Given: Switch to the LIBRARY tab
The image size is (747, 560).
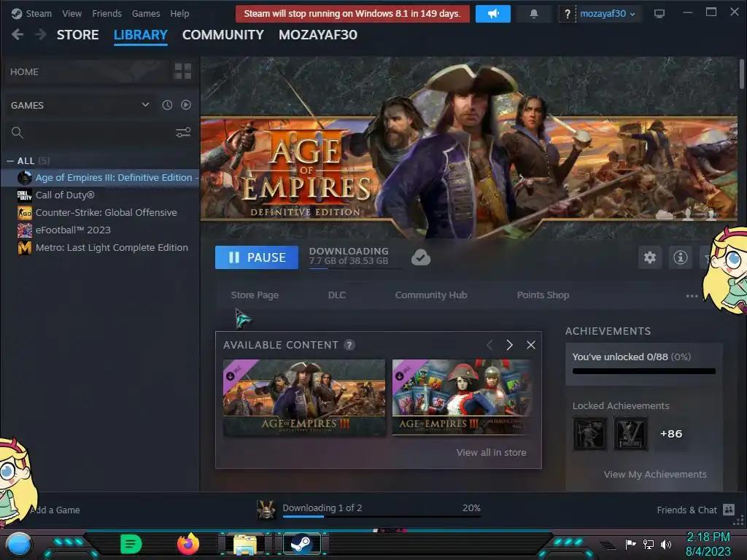Looking at the screenshot, I should pos(141,35).
